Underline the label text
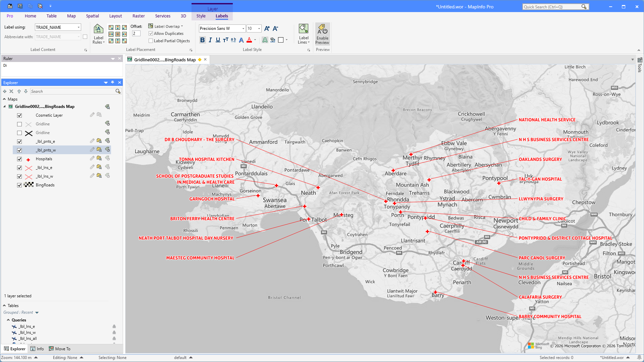This screenshot has width=644, height=362. [218, 40]
